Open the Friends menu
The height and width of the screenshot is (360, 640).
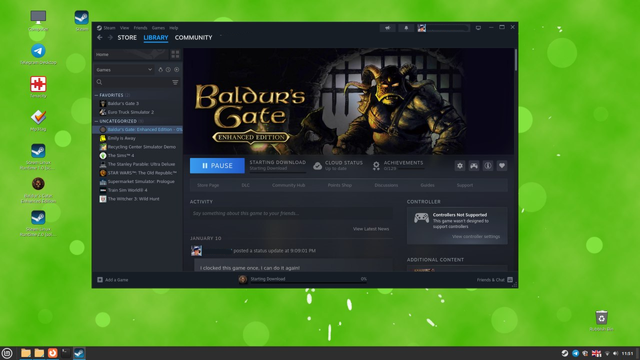[140, 28]
